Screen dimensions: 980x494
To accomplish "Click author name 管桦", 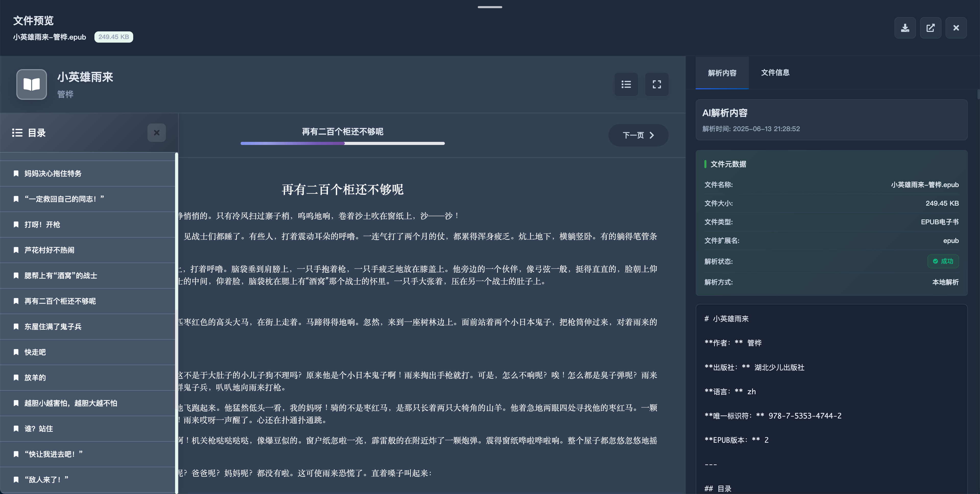I will (x=65, y=94).
